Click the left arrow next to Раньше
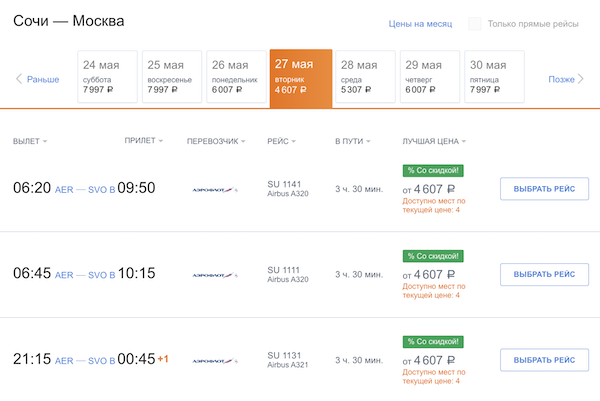 18,79
